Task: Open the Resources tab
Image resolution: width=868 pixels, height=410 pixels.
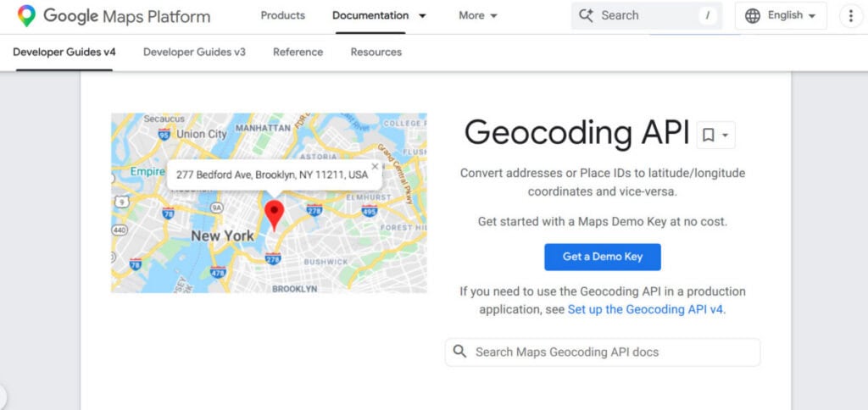Action: (376, 52)
